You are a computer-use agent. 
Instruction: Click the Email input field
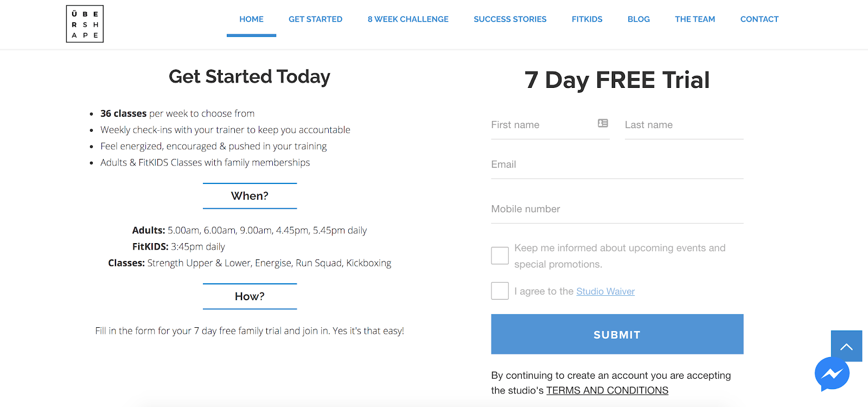597,164
